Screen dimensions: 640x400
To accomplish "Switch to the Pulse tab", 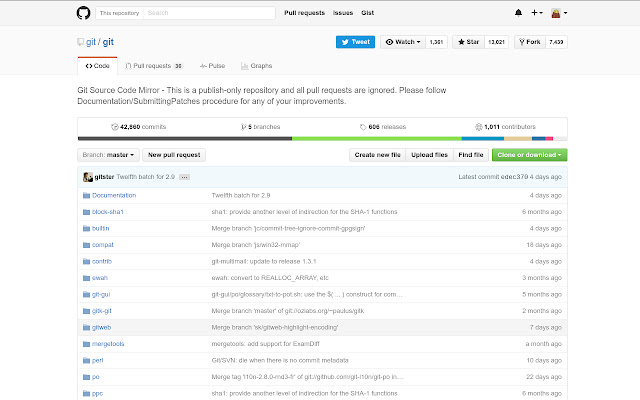I will point(212,66).
